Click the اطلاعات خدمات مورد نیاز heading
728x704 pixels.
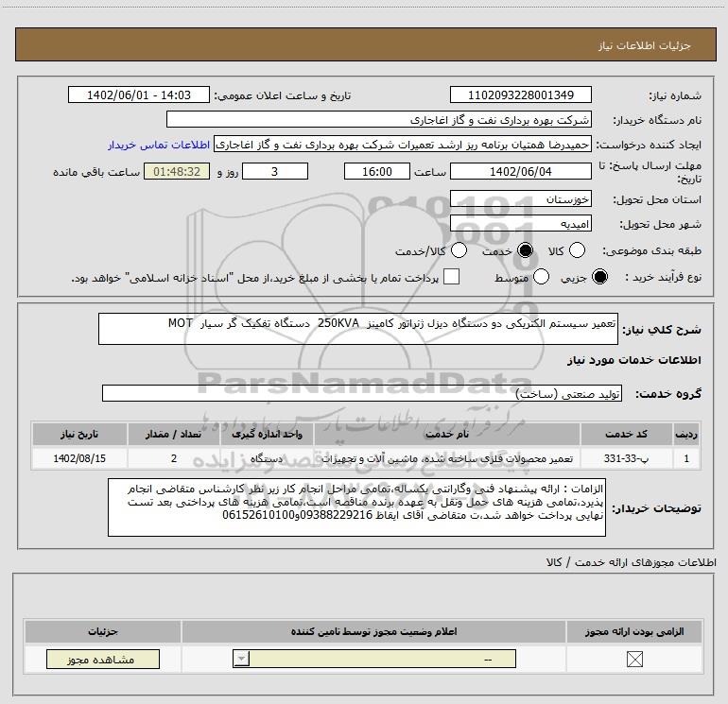pos(633,360)
